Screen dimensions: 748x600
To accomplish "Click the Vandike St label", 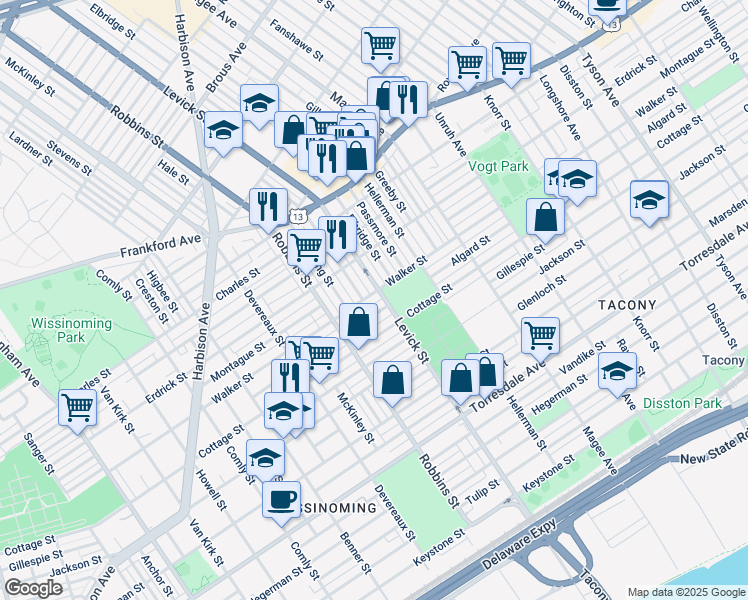I will (x=582, y=357).
